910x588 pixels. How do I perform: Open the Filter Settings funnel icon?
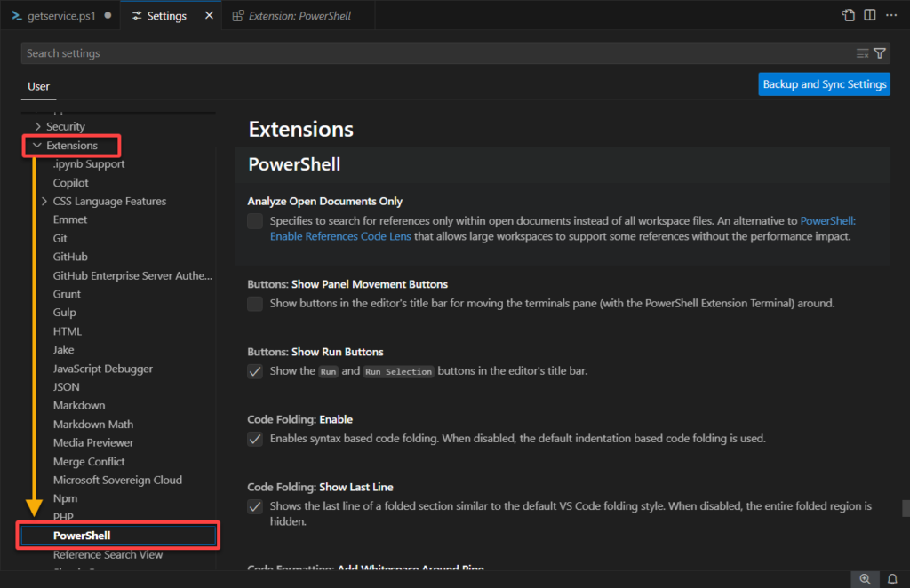point(879,53)
